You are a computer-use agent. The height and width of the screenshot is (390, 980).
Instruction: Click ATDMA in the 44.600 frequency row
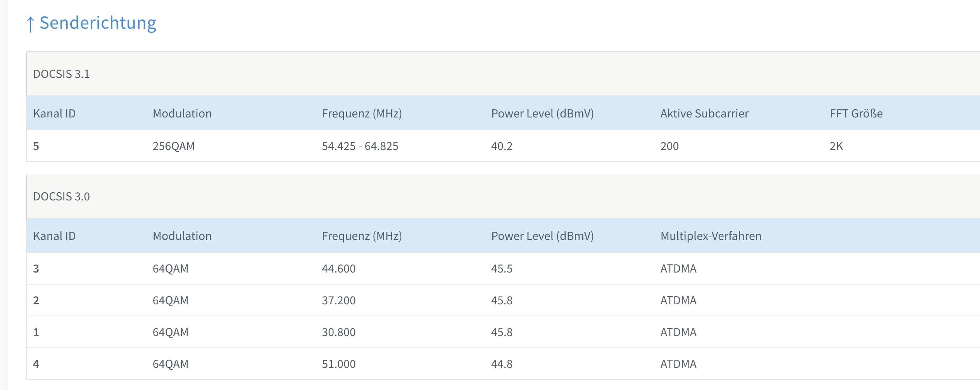(x=678, y=269)
